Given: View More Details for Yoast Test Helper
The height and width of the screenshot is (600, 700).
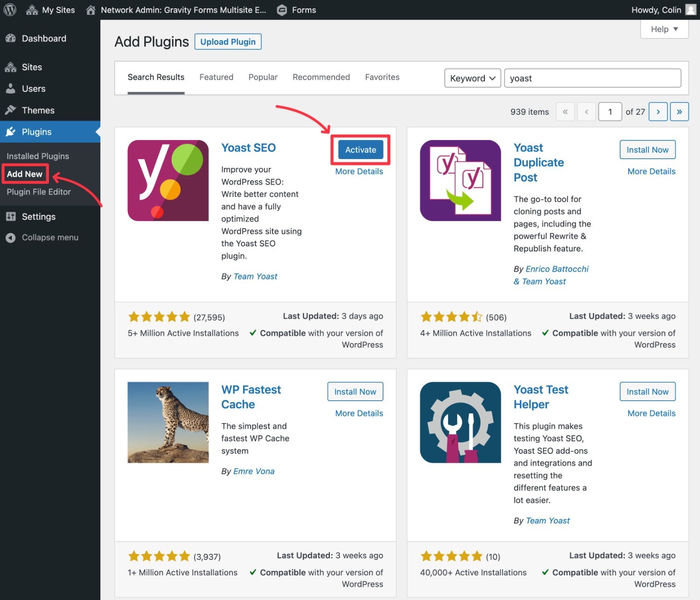Looking at the screenshot, I should [651, 413].
